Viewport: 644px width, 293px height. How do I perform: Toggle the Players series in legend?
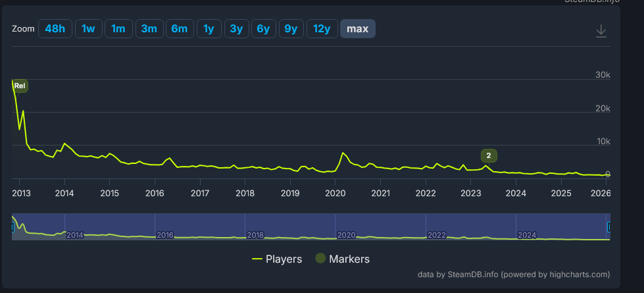[277, 259]
